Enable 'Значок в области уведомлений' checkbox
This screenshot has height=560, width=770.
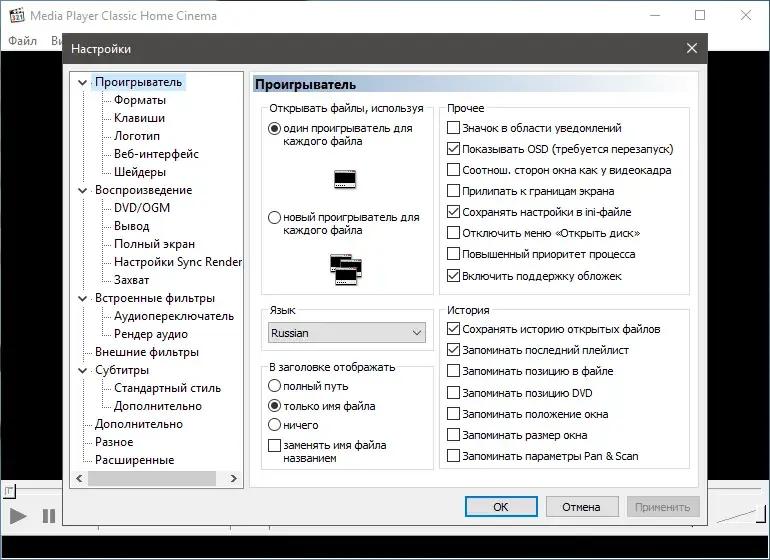pos(453,128)
